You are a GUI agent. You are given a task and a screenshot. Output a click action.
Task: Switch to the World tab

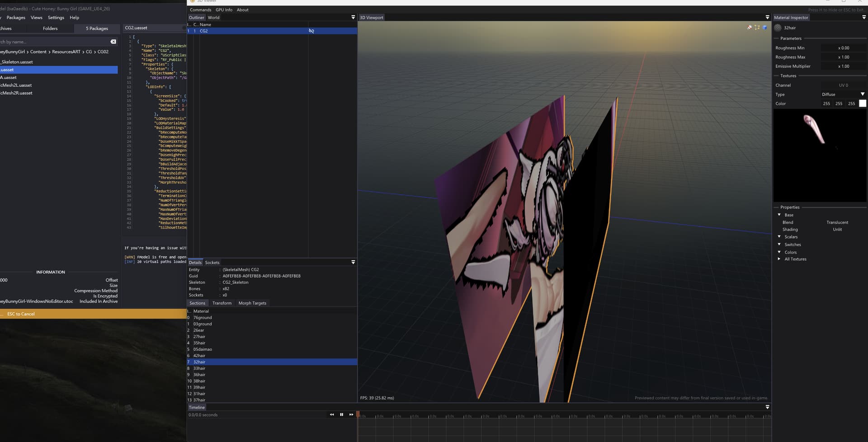[x=213, y=18]
